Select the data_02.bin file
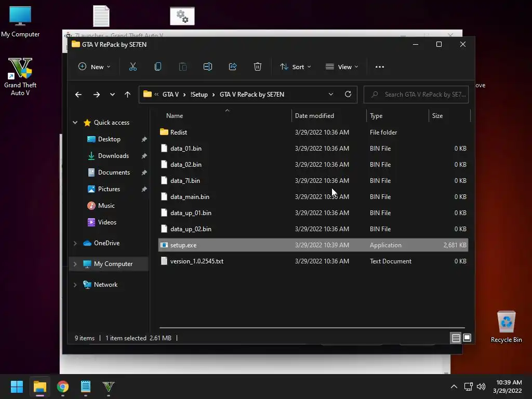Image resolution: width=532 pixels, height=399 pixels. [313, 165]
